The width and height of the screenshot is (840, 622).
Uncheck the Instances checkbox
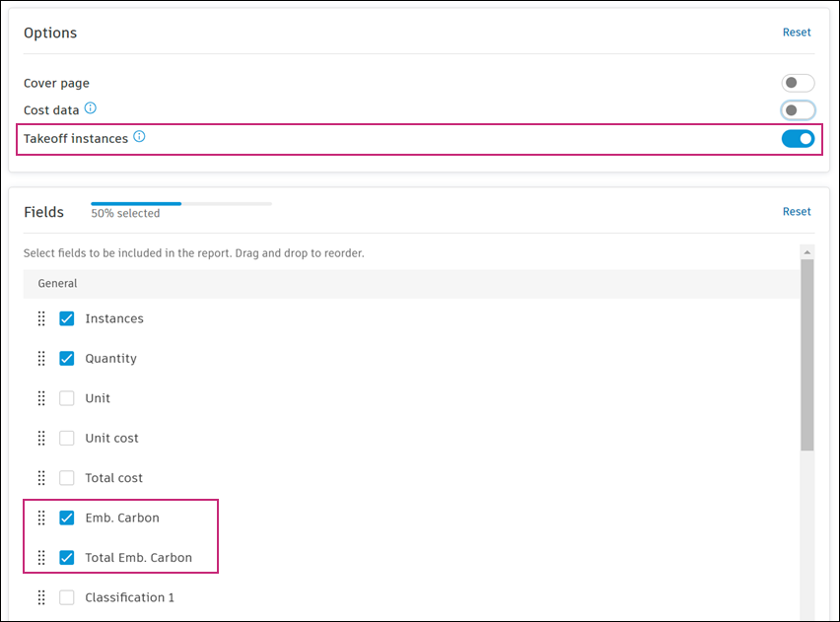67,318
